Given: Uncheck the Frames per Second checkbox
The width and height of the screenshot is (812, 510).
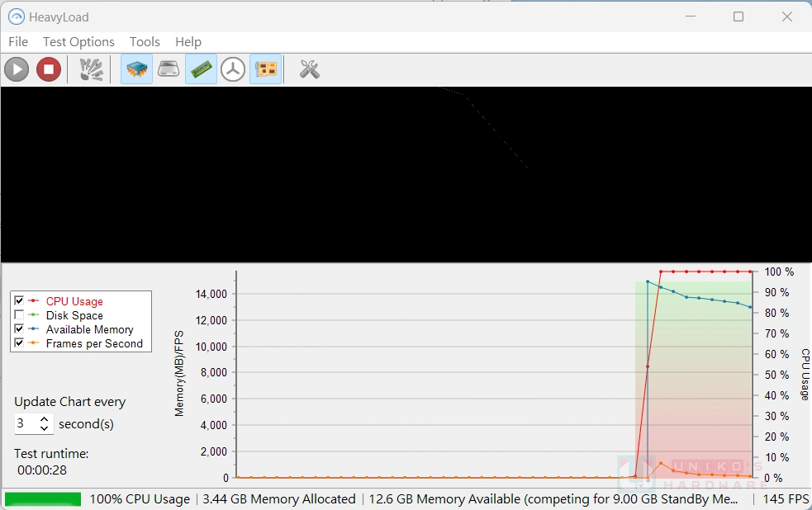Looking at the screenshot, I should click(x=19, y=342).
